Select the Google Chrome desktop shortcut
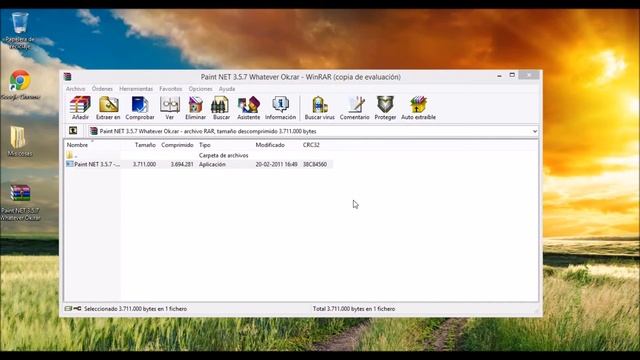 tap(20, 85)
